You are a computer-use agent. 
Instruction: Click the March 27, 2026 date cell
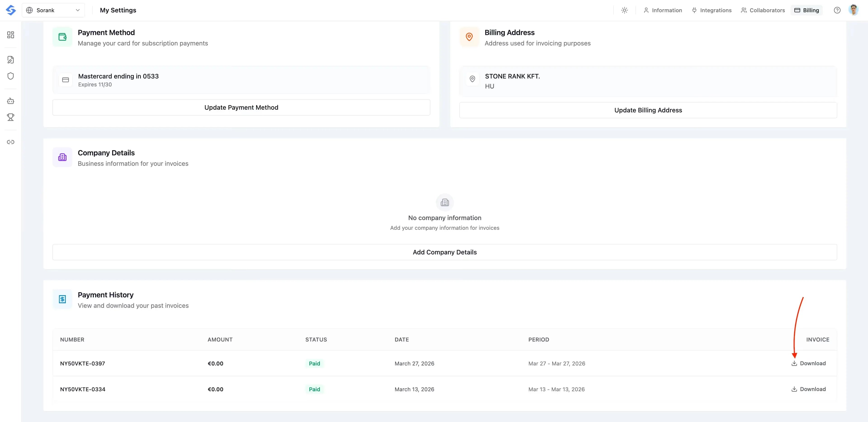(415, 363)
